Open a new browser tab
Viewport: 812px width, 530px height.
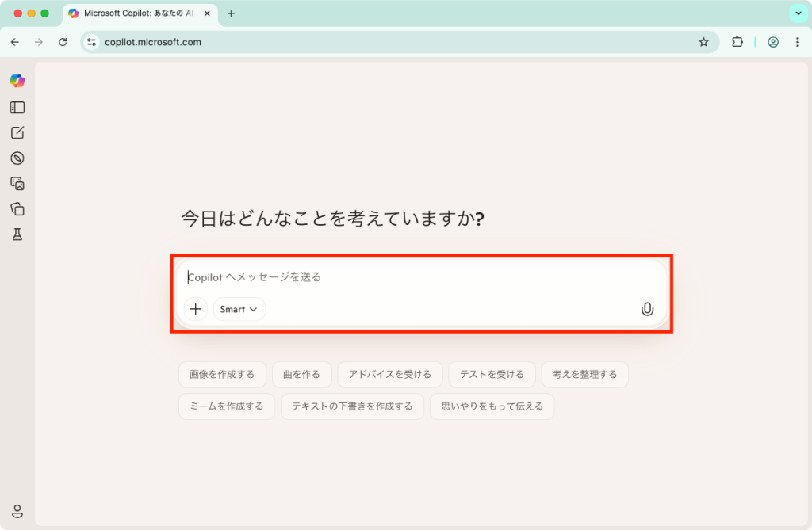click(x=232, y=13)
